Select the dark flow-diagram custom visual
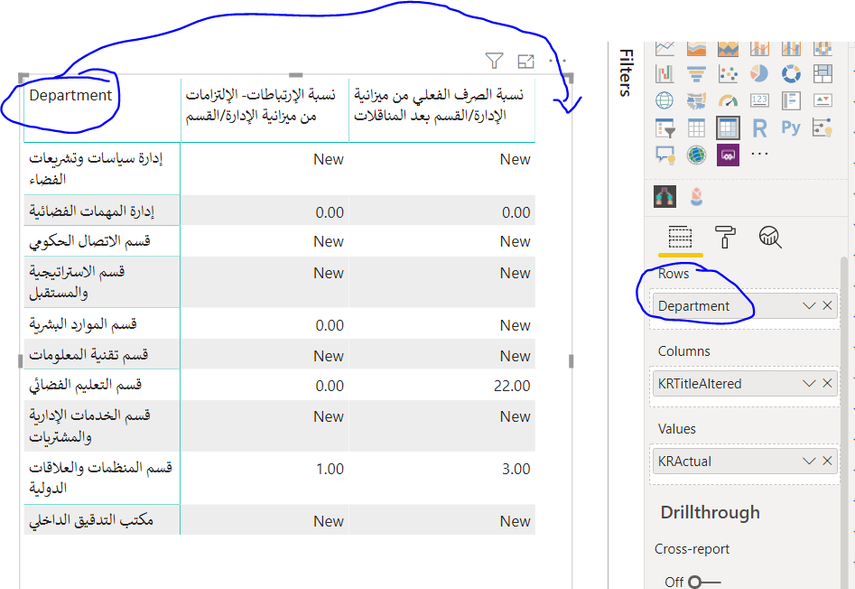Screen dimensions: 855x589 665,196
